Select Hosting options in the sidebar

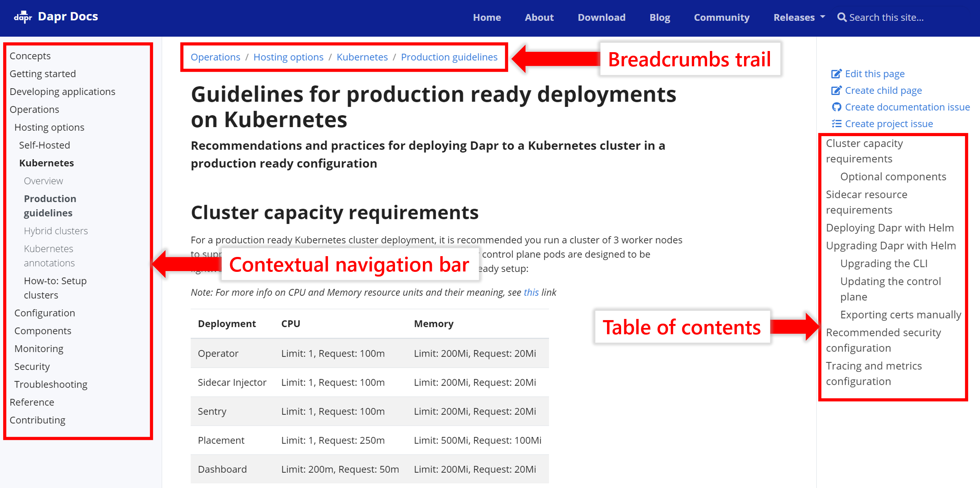(x=49, y=127)
